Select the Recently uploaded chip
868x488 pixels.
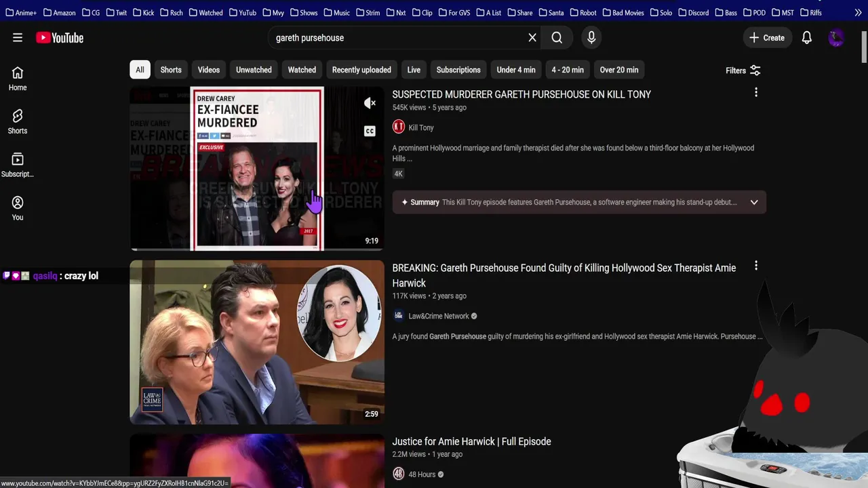click(361, 70)
